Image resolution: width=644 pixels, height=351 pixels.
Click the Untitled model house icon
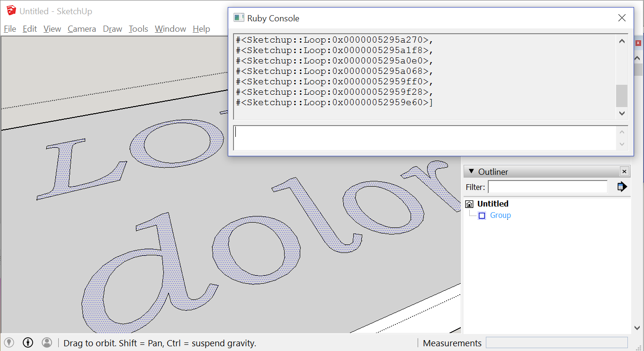point(469,204)
